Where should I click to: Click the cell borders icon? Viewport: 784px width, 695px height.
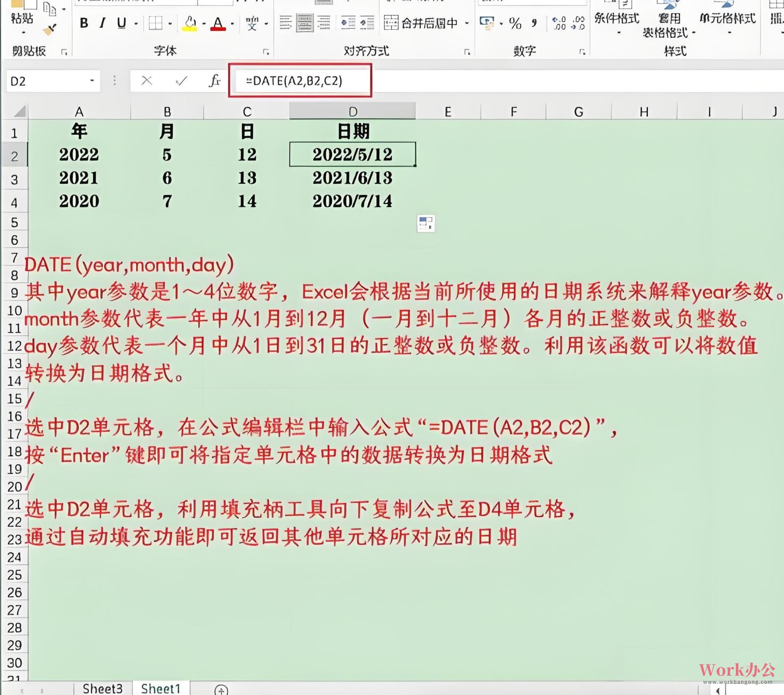[x=156, y=23]
